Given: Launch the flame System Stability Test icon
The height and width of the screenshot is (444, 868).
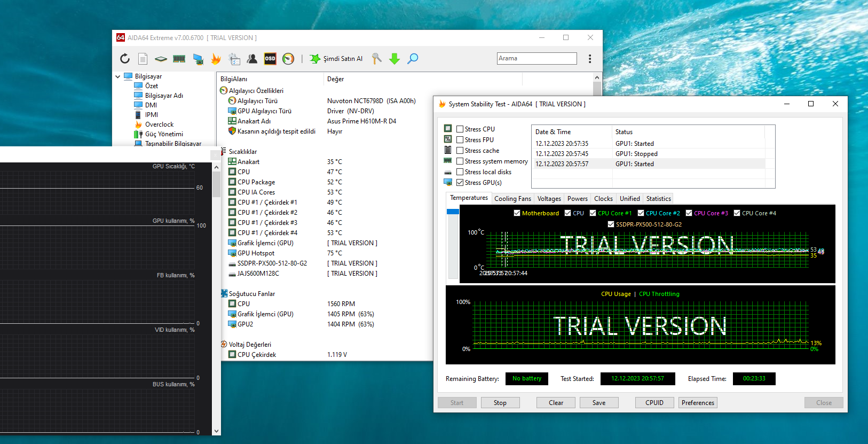Looking at the screenshot, I should (x=216, y=59).
